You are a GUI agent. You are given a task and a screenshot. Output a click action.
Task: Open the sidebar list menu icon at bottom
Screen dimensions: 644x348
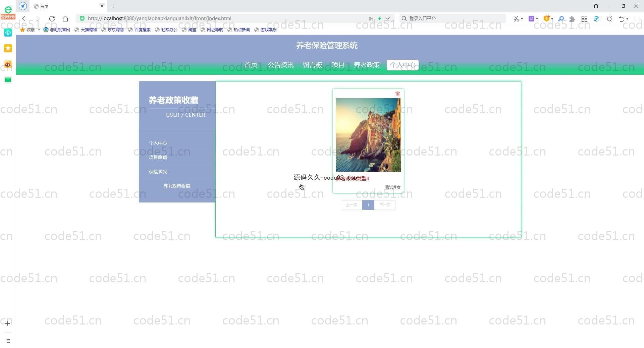pos(8,341)
